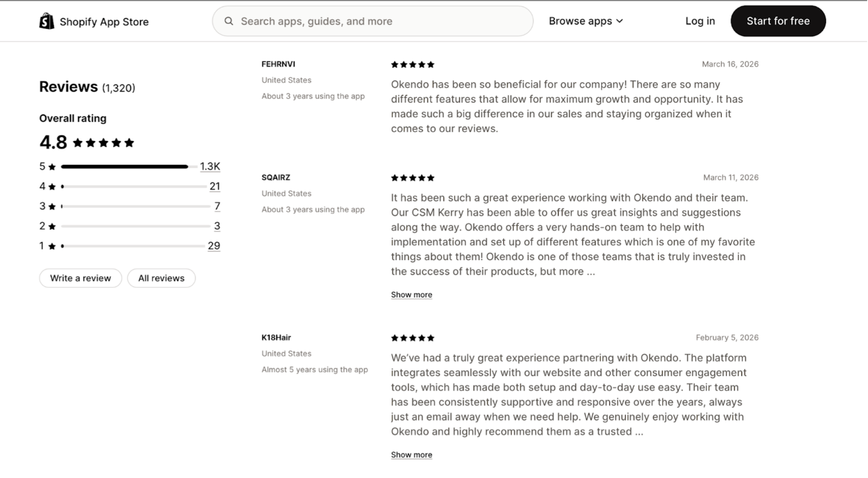Viewport: 868px width, 478px height.
Task: Click the FEHRNVI review's five-star rating
Action: tap(412, 65)
